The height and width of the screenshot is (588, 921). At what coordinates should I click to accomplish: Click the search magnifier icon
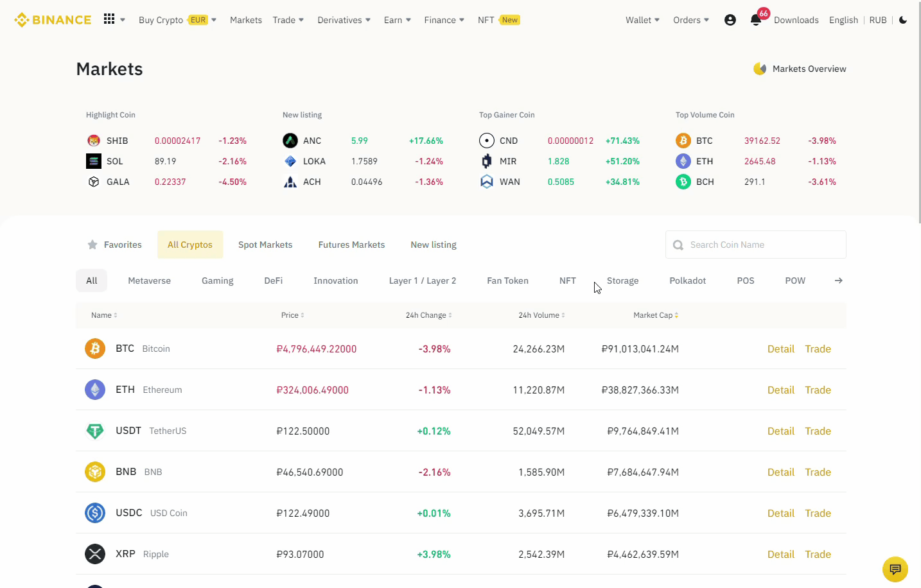pyautogui.click(x=678, y=245)
